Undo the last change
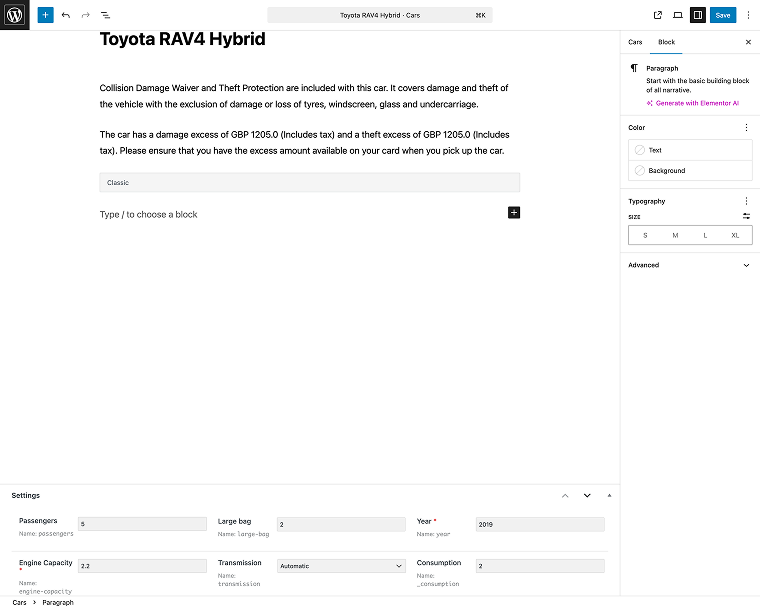760x608 pixels. pos(66,15)
